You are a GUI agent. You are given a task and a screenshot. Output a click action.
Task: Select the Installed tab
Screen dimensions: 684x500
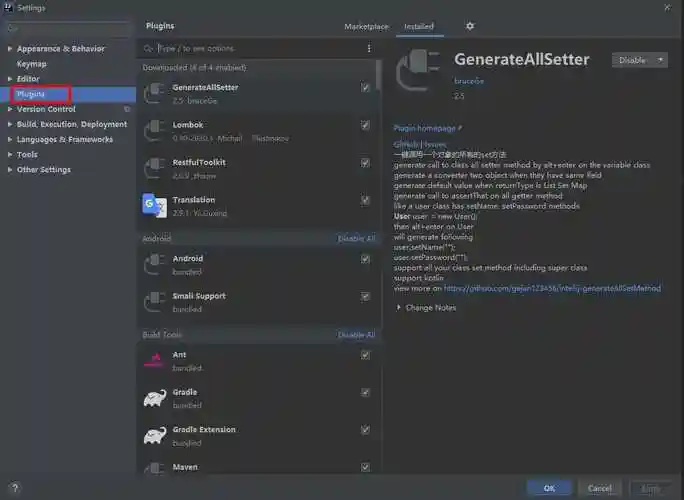419,26
